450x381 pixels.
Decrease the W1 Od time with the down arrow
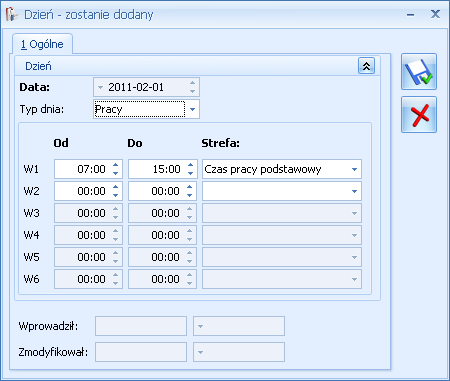tap(115, 173)
